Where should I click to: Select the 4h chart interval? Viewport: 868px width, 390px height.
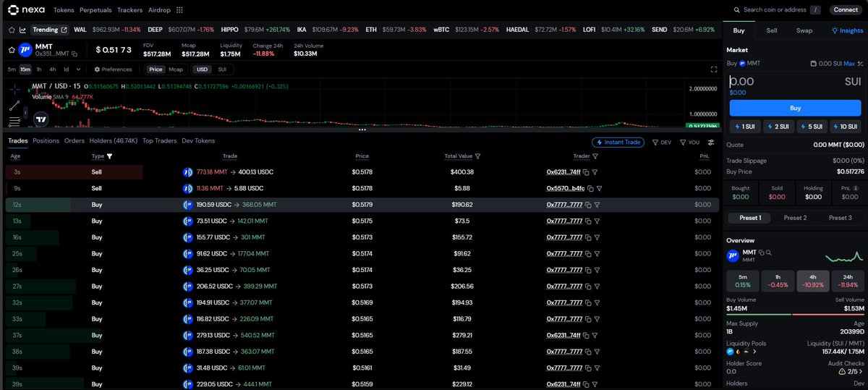[x=53, y=69]
